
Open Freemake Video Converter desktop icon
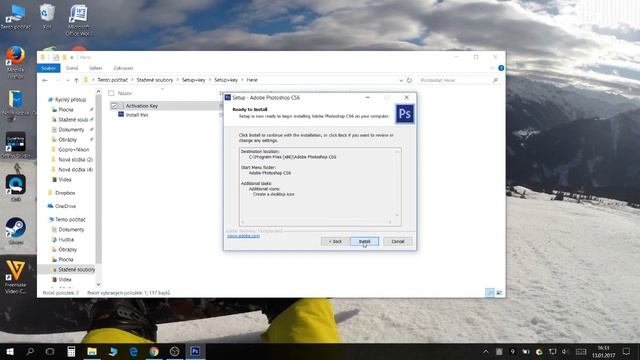[16, 277]
